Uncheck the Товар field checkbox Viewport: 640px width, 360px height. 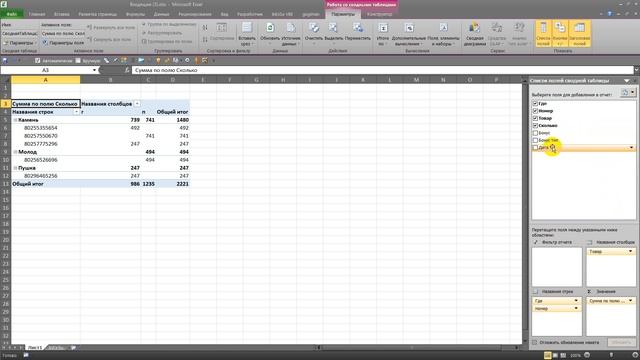click(535, 118)
